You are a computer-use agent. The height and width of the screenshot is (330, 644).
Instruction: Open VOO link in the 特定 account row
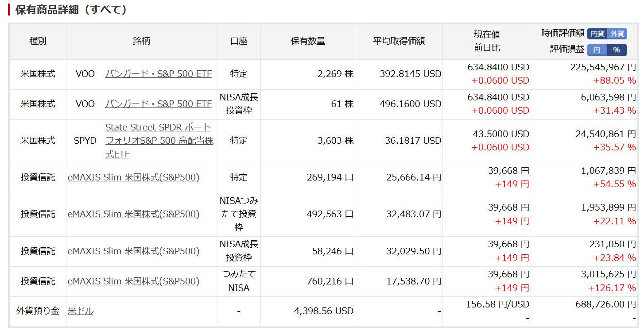[x=158, y=74]
